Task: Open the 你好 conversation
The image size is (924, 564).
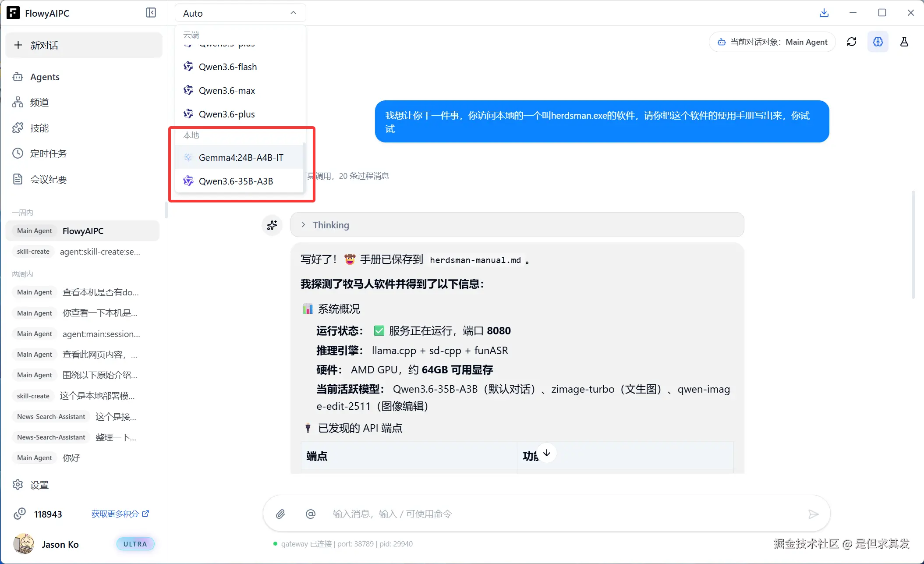Action: [83, 458]
